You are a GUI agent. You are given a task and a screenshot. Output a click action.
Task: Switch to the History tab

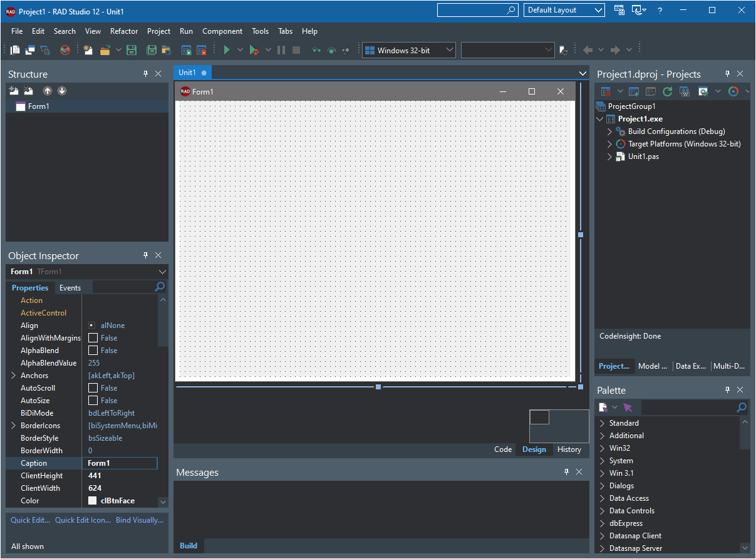[569, 449]
